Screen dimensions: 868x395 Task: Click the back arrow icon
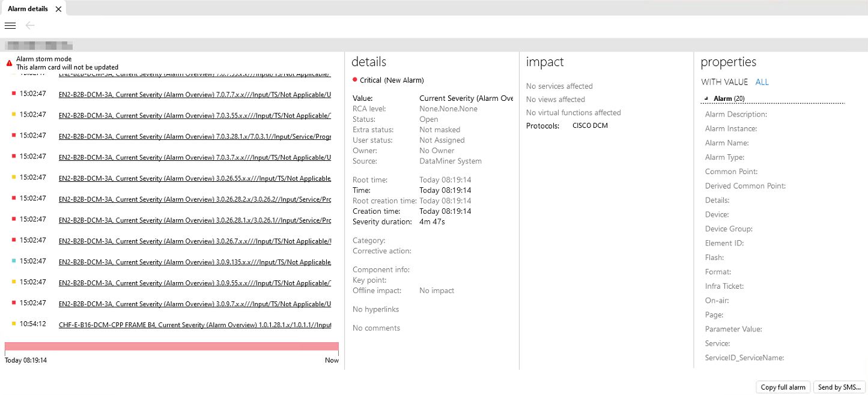click(x=30, y=25)
